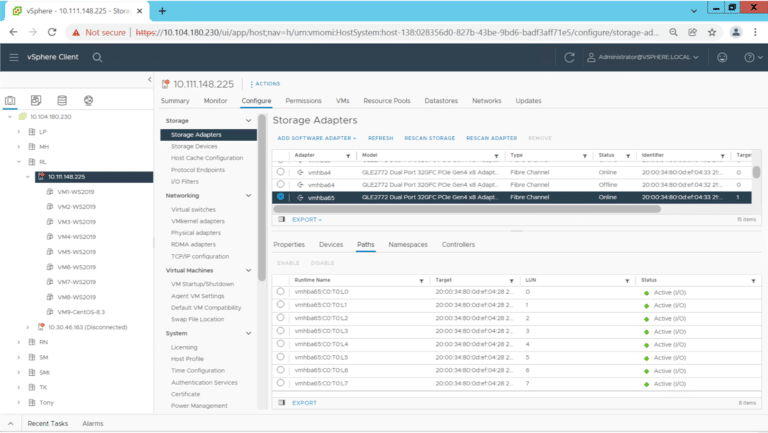Filter the LUN column
768x433 pixels.
[627, 281]
